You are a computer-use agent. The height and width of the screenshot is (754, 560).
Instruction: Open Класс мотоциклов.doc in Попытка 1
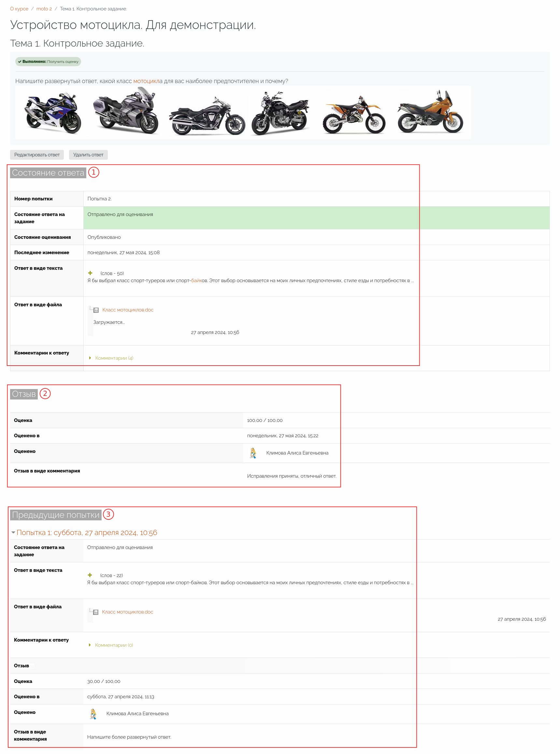click(127, 612)
